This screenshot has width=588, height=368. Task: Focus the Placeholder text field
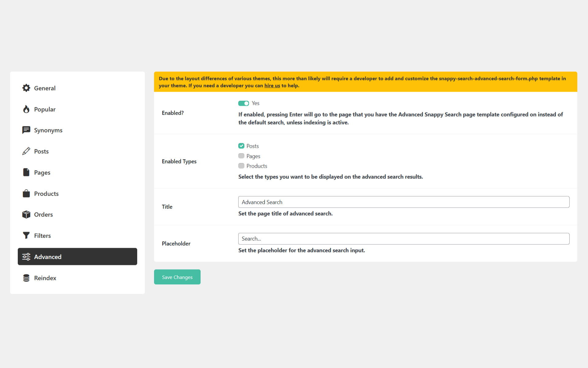point(404,239)
